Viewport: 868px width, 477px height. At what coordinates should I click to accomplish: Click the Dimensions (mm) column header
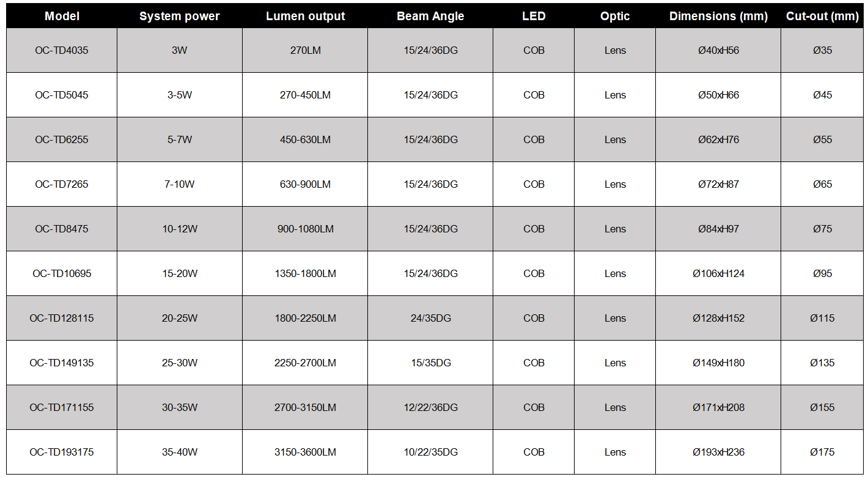pyautogui.click(x=718, y=17)
